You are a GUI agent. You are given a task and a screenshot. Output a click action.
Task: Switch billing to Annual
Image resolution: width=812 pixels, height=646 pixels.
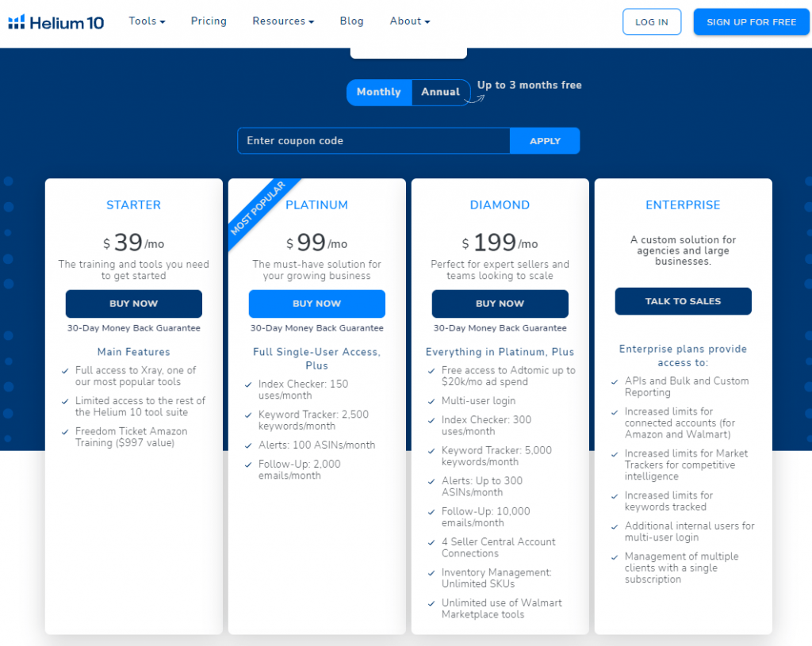click(x=441, y=92)
